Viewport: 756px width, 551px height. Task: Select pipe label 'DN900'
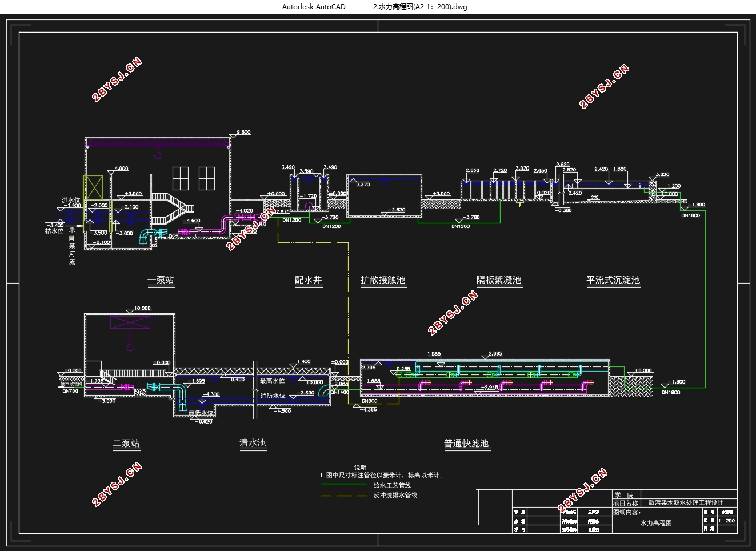click(x=369, y=401)
